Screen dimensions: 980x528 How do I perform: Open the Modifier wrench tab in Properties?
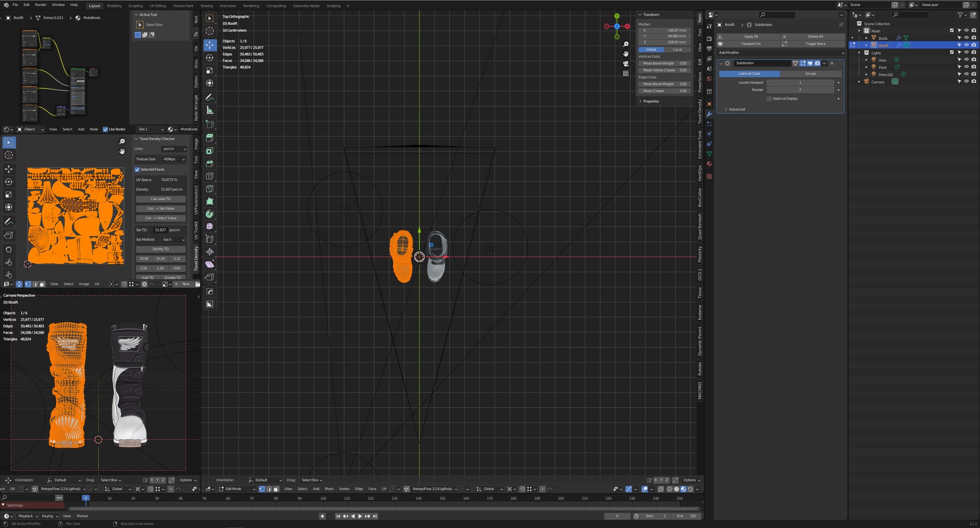709,114
